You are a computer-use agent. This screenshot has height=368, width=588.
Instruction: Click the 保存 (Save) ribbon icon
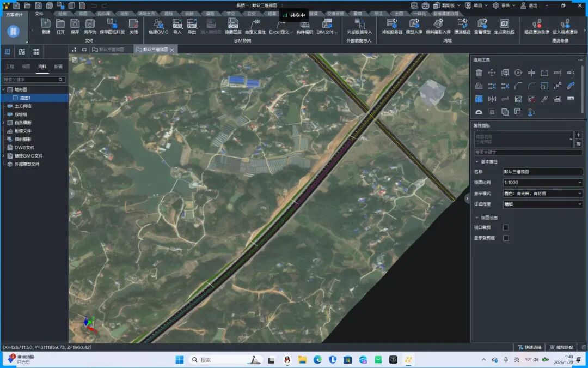(75, 23)
